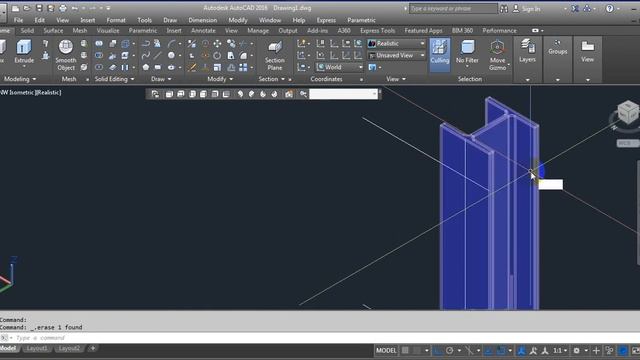Expand the Modify panel
640x360 pixels.
click(220, 79)
